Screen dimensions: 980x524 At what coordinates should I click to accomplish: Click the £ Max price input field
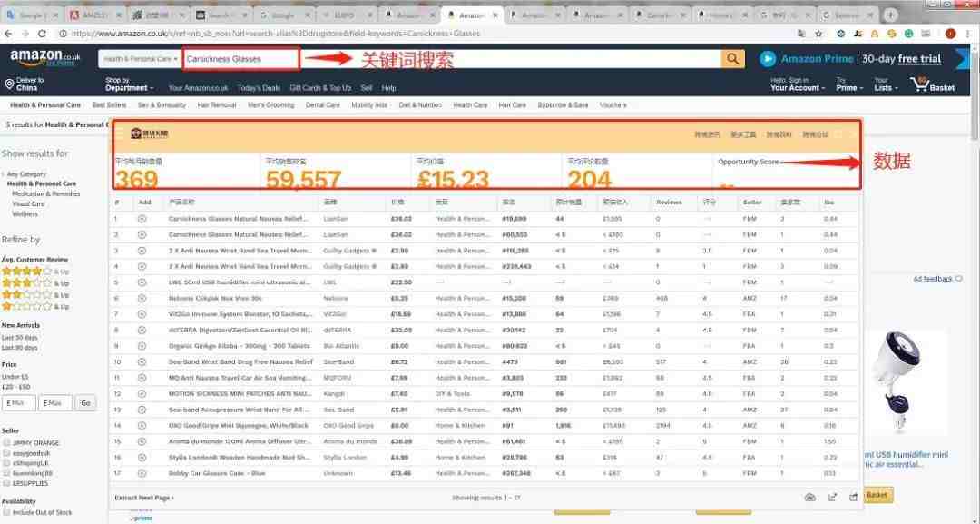pyautogui.click(x=55, y=403)
